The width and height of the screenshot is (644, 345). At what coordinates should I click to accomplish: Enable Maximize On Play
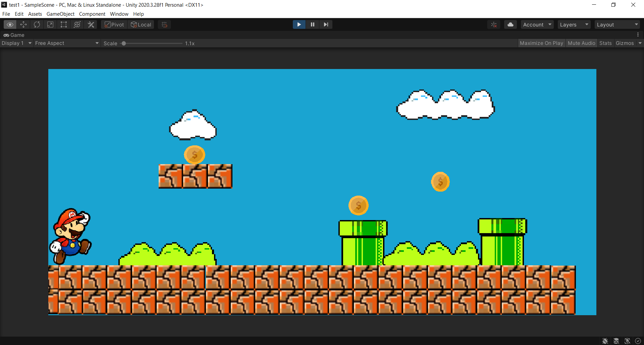[x=541, y=43]
